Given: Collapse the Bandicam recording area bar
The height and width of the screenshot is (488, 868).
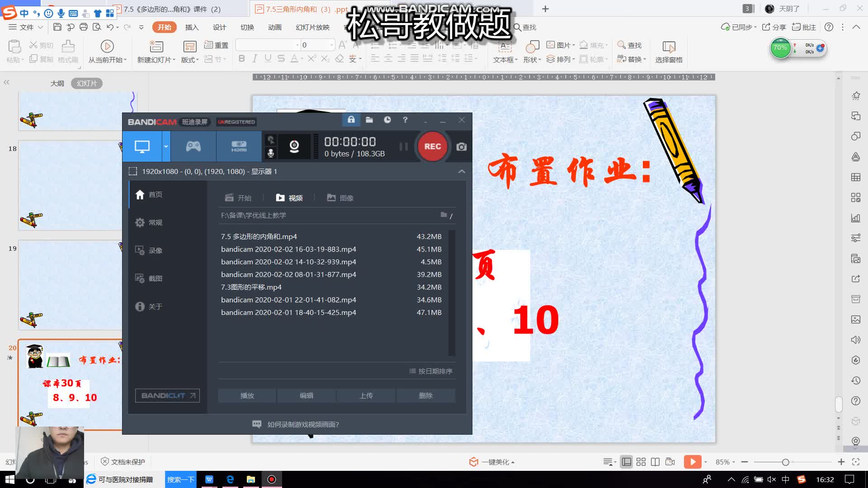Looking at the screenshot, I should [462, 171].
